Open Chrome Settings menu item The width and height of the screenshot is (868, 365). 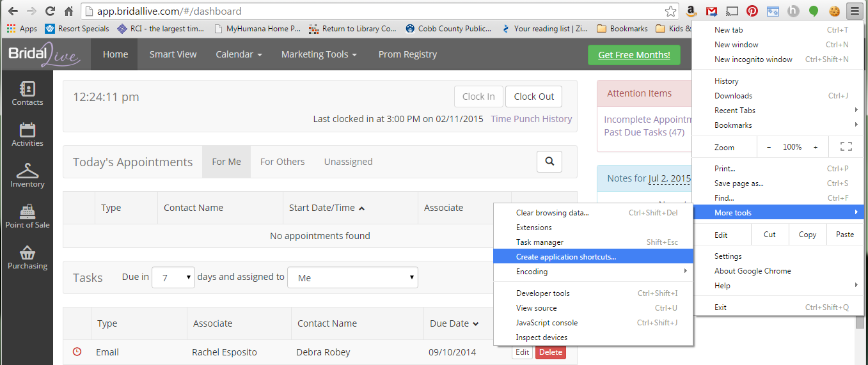778,256
